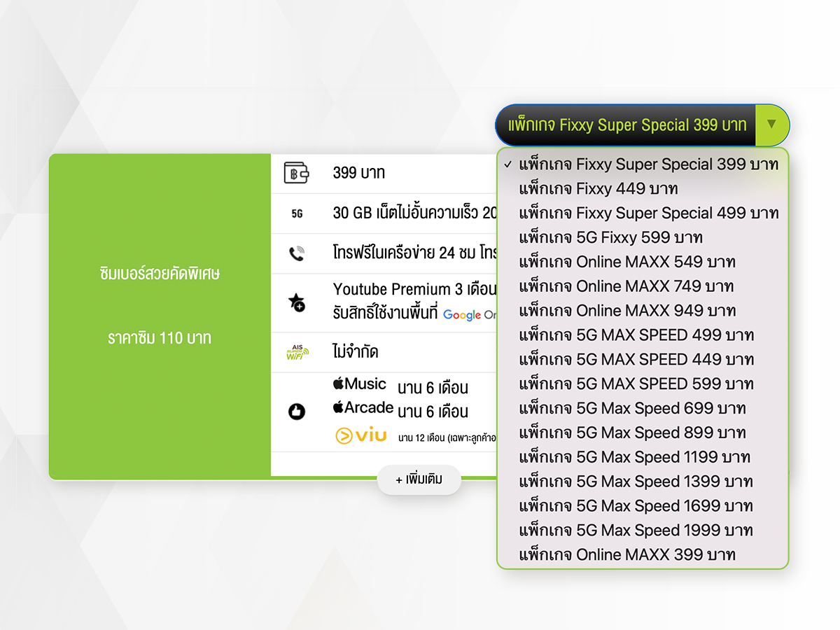Click the Youtube Premium 3 เดือน text
Image resolution: width=840 pixels, height=630 pixels.
[x=415, y=290]
